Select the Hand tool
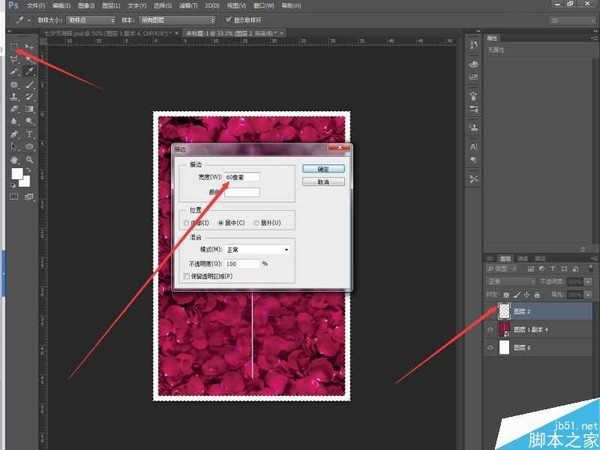 (x=14, y=159)
